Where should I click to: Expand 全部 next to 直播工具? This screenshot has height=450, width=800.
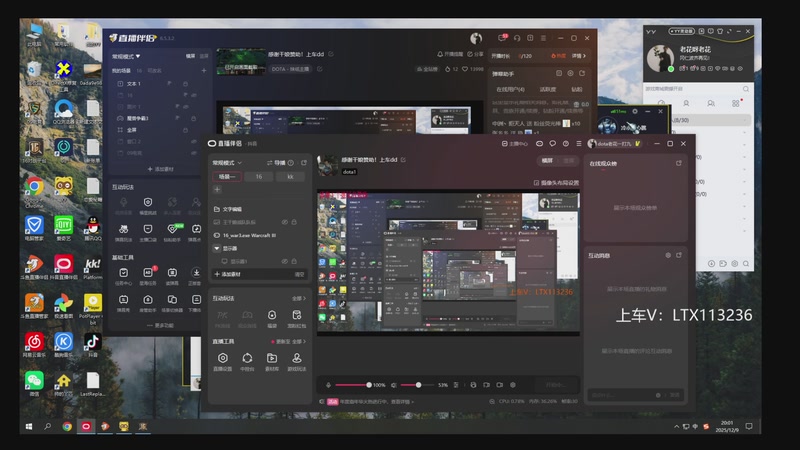click(299, 341)
